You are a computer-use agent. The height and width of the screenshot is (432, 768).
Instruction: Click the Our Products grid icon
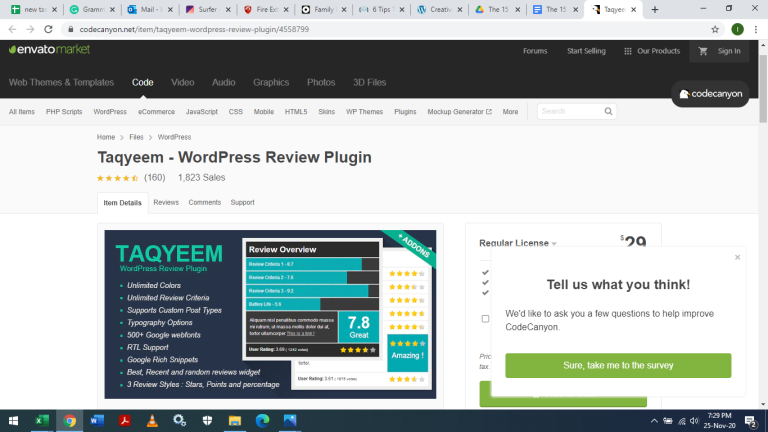(627, 51)
